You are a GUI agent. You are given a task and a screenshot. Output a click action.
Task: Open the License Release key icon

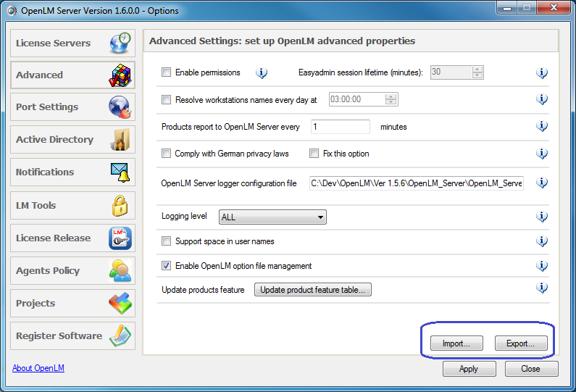click(120, 238)
